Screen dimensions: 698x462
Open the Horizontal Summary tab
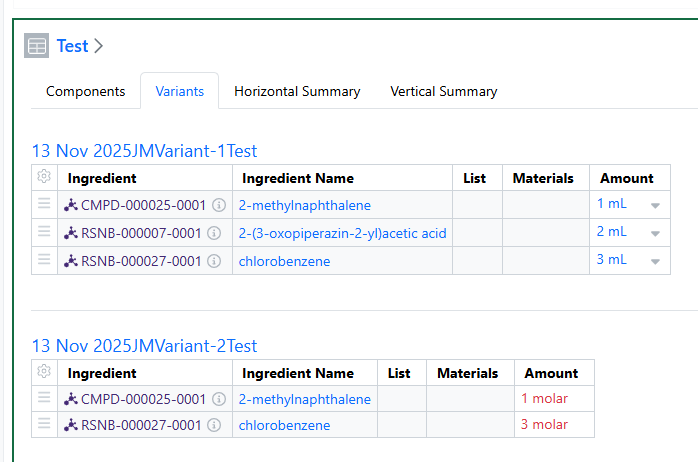(x=297, y=91)
